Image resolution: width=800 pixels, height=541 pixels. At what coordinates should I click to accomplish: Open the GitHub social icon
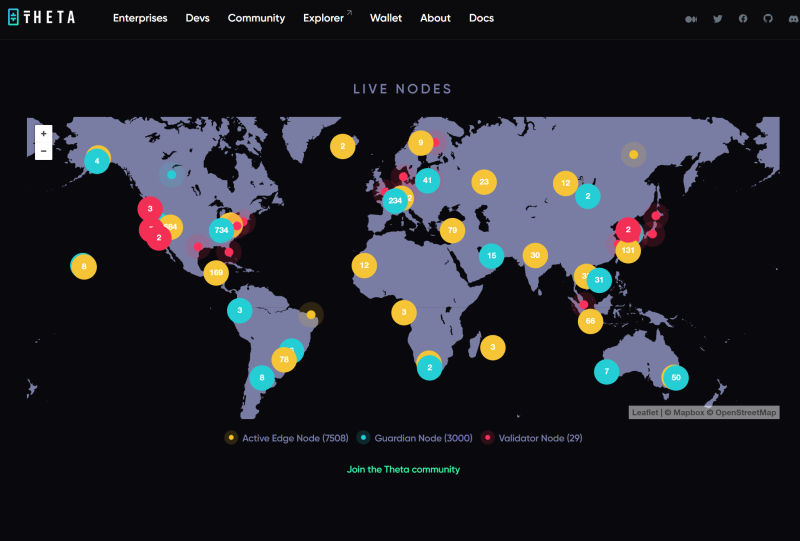768,18
